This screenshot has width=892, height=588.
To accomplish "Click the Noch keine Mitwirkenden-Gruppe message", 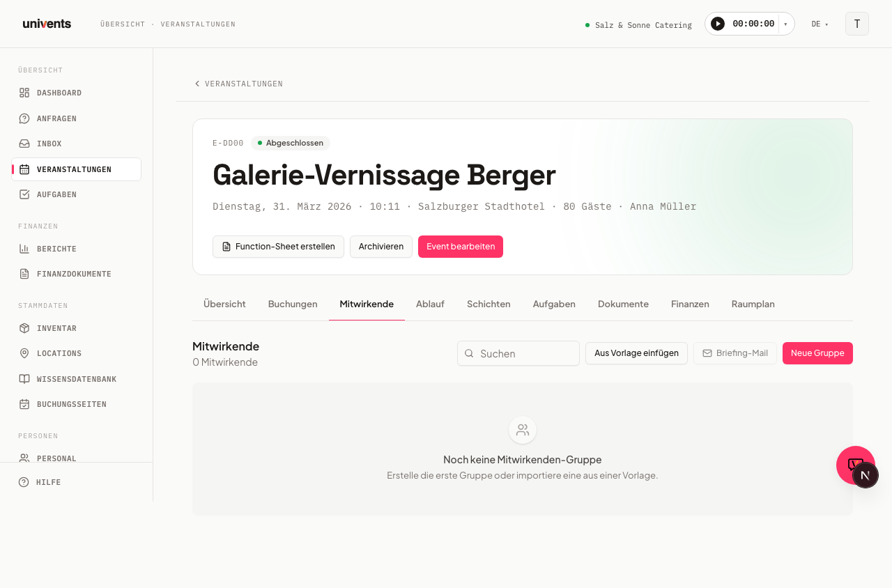I will click(x=523, y=460).
